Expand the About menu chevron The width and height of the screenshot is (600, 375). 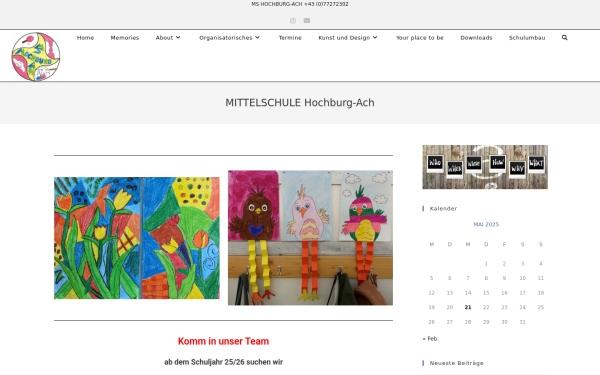(x=178, y=38)
